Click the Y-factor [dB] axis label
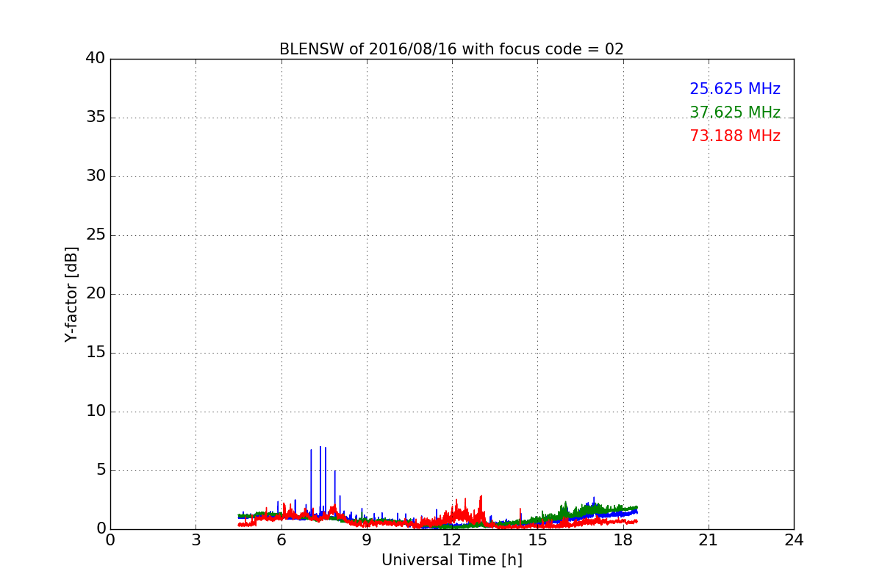The image size is (882, 588). pos(71,294)
